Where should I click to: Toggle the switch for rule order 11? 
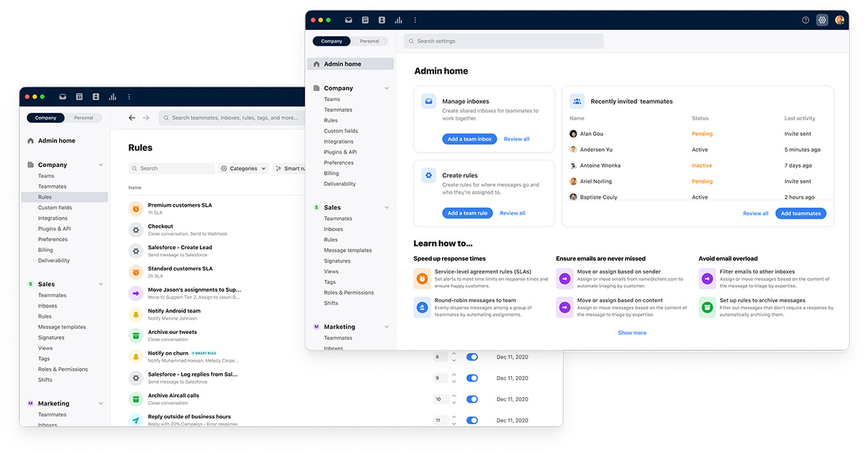click(x=472, y=420)
